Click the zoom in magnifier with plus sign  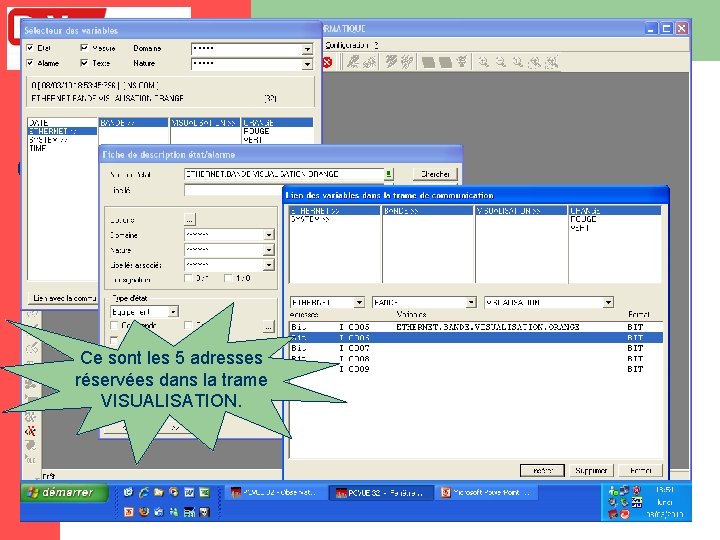(483, 62)
